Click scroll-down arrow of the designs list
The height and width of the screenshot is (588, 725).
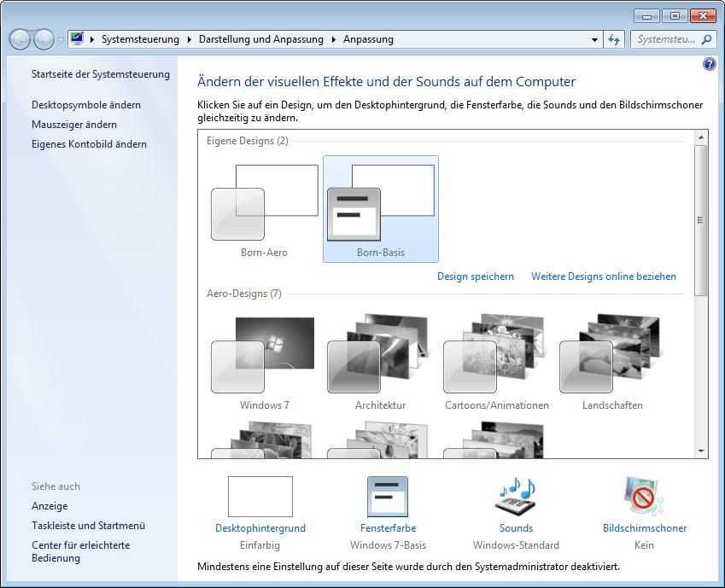[701, 451]
